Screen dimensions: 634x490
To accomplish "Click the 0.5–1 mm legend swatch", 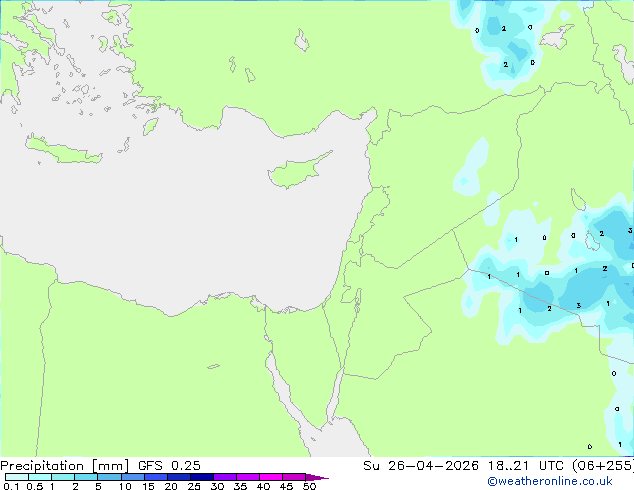I will pos(40,477).
